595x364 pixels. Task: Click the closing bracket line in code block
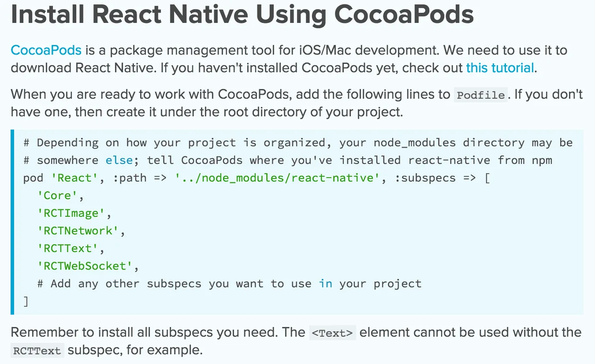pos(26,301)
